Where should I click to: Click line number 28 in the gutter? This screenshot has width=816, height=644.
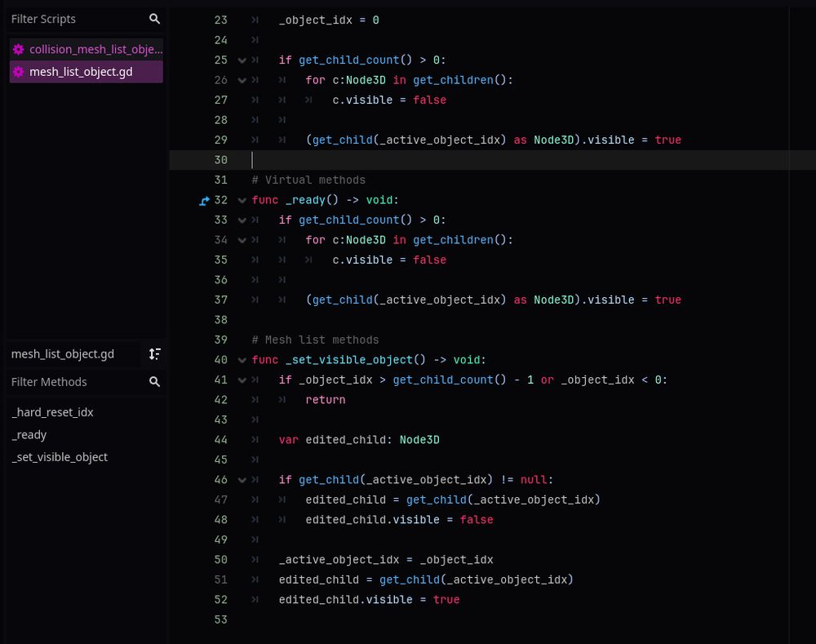click(220, 120)
